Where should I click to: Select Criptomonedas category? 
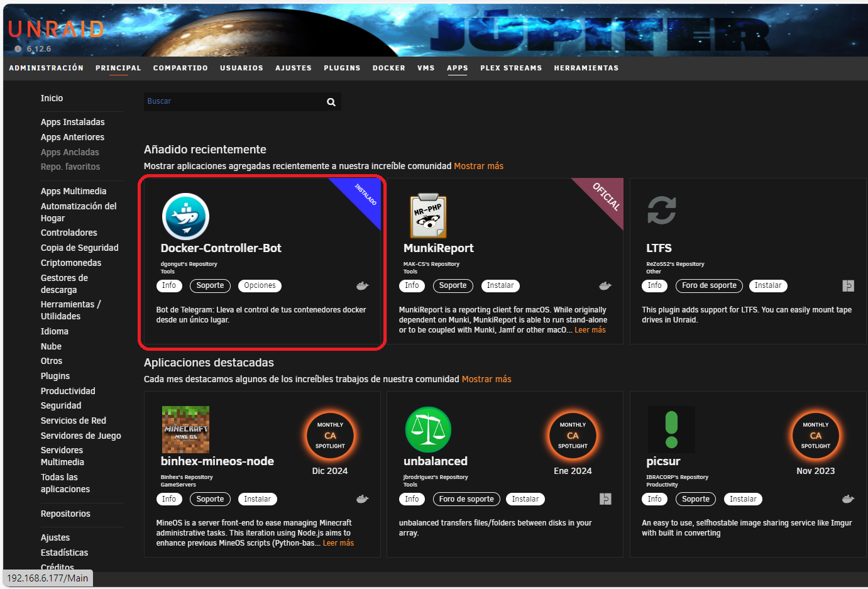[x=71, y=263]
